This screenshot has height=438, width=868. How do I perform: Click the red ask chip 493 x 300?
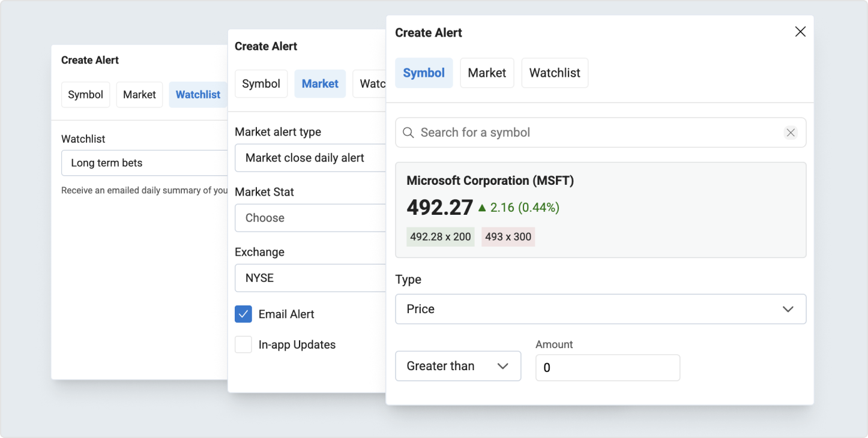click(x=508, y=236)
